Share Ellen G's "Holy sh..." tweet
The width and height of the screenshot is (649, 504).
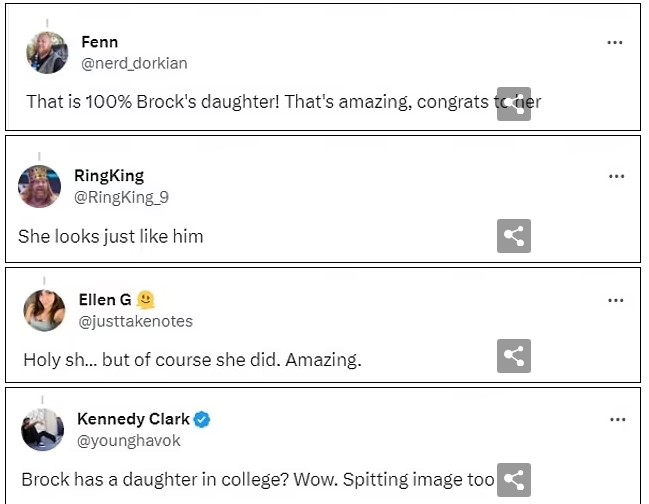(514, 356)
